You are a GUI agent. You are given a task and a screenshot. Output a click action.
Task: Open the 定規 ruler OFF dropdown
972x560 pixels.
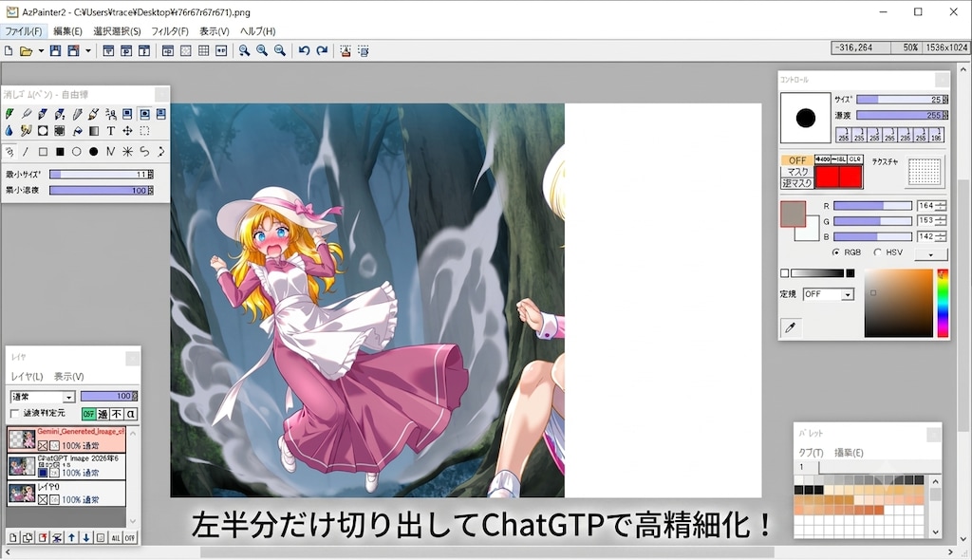tap(828, 294)
